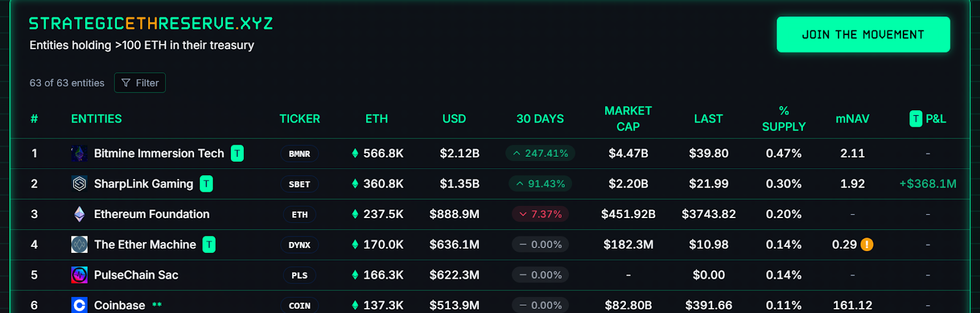The image size is (980, 313).
Task: Click the T badge next to SharpLink Gaming
Action: [x=206, y=184]
